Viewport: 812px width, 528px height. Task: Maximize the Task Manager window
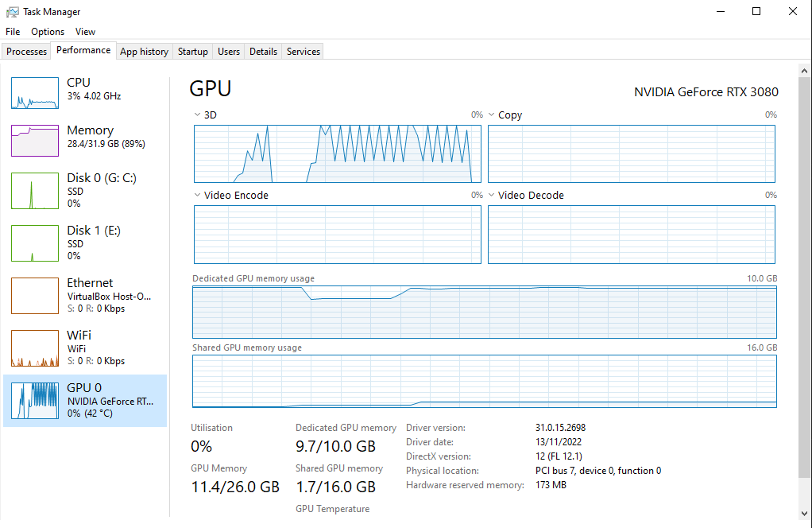click(756, 11)
